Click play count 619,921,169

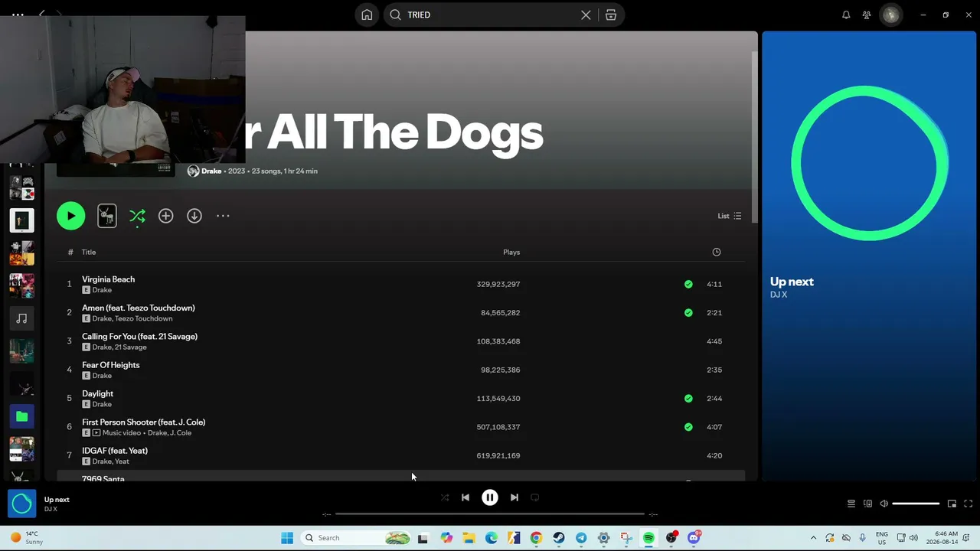[x=498, y=455]
